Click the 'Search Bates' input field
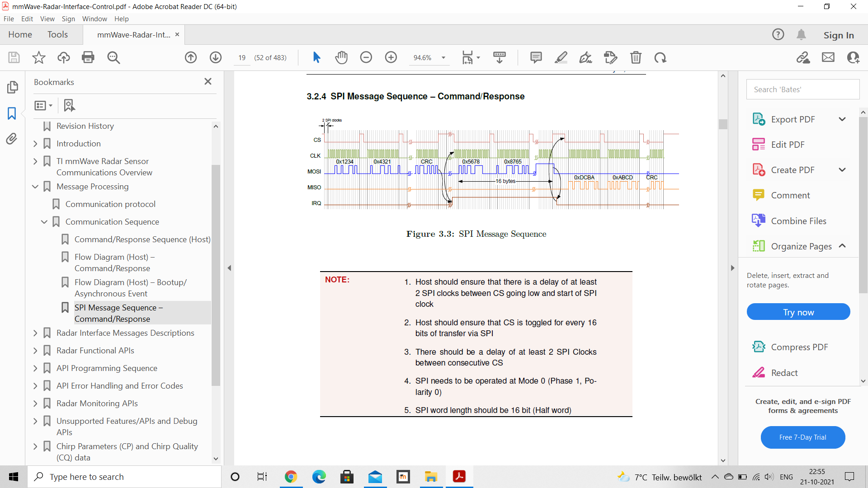 pyautogui.click(x=802, y=89)
